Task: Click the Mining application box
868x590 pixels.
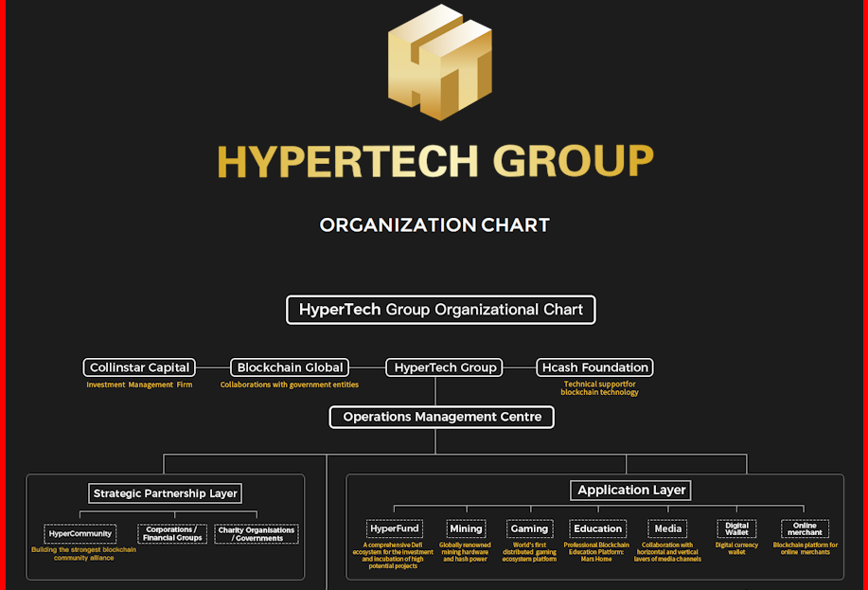Action: coord(466,528)
